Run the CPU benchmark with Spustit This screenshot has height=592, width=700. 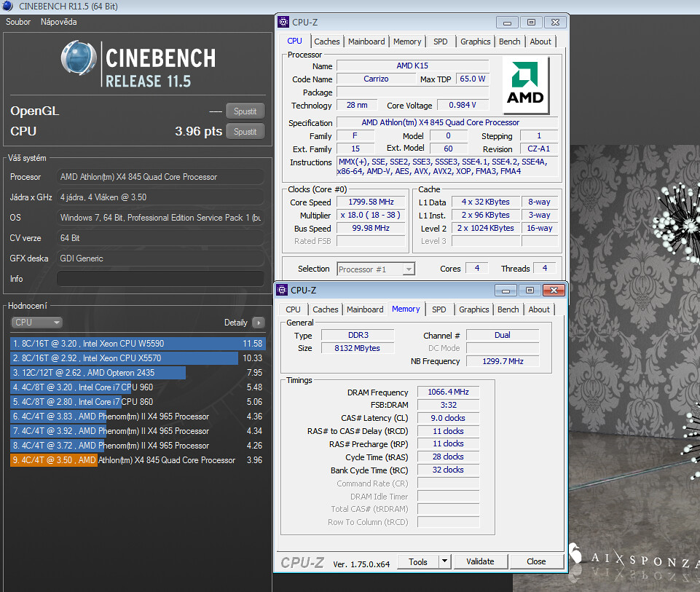(245, 132)
